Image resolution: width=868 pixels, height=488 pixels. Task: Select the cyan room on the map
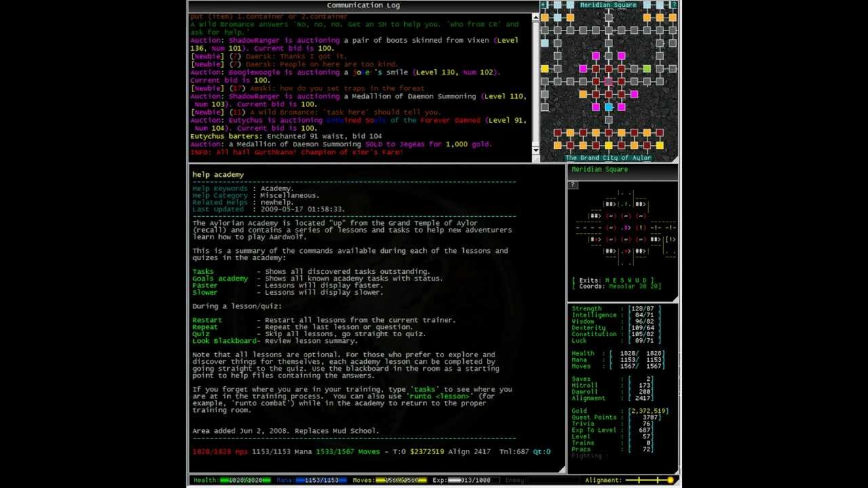(608, 107)
